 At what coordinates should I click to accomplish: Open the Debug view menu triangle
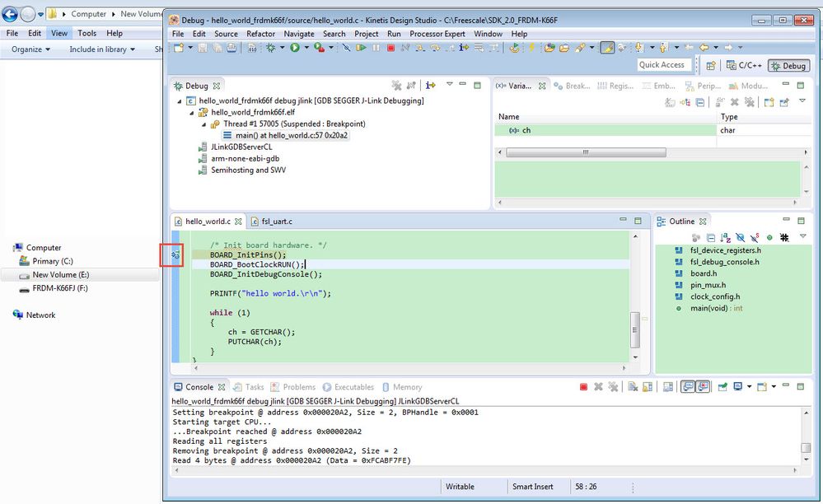pyautogui.click(x=449, y=84)
